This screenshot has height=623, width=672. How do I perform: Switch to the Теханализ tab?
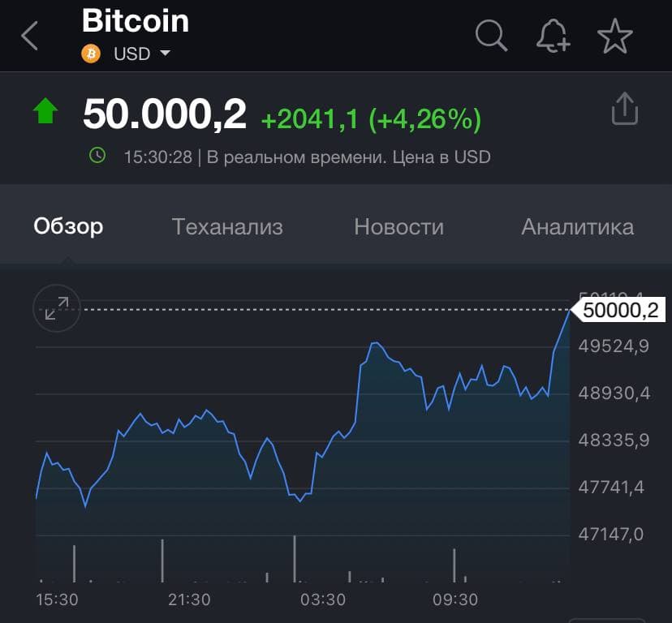(x=227, y=226)
